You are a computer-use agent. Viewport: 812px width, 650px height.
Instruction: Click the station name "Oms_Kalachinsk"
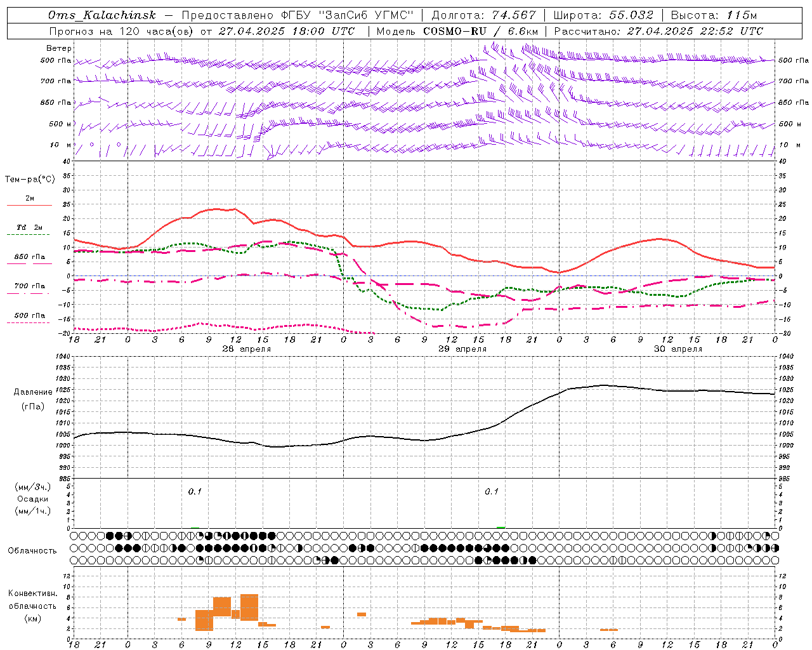pos(102,15)
